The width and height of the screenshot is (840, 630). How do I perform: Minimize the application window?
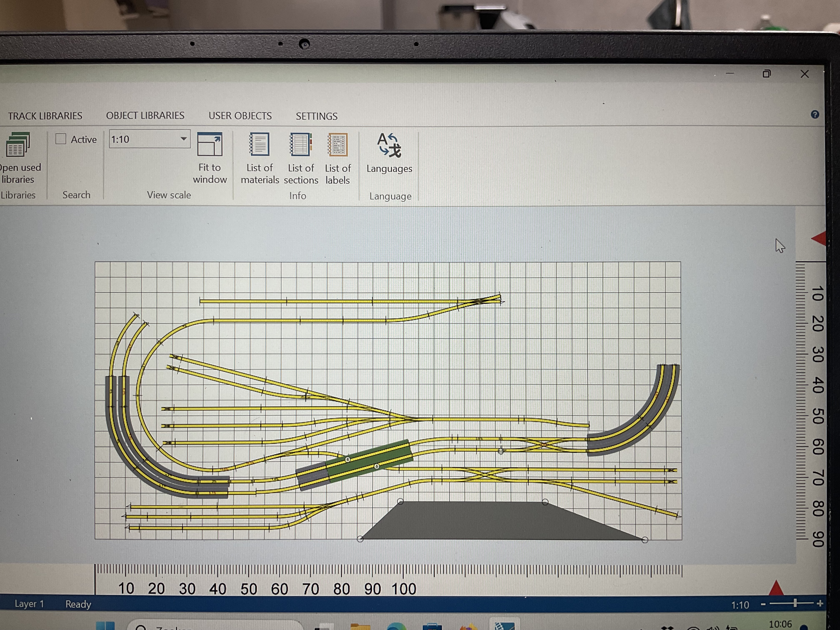(x=730, y=73)
